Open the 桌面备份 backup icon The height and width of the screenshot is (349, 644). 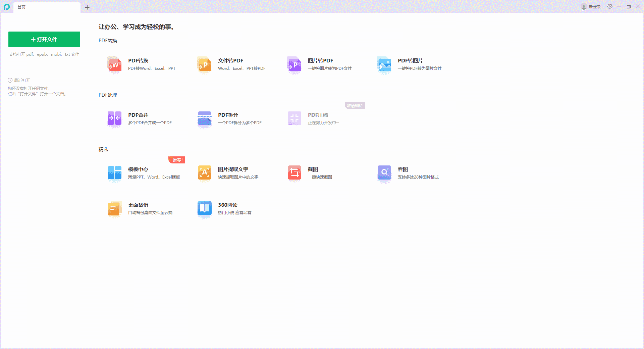114,209
